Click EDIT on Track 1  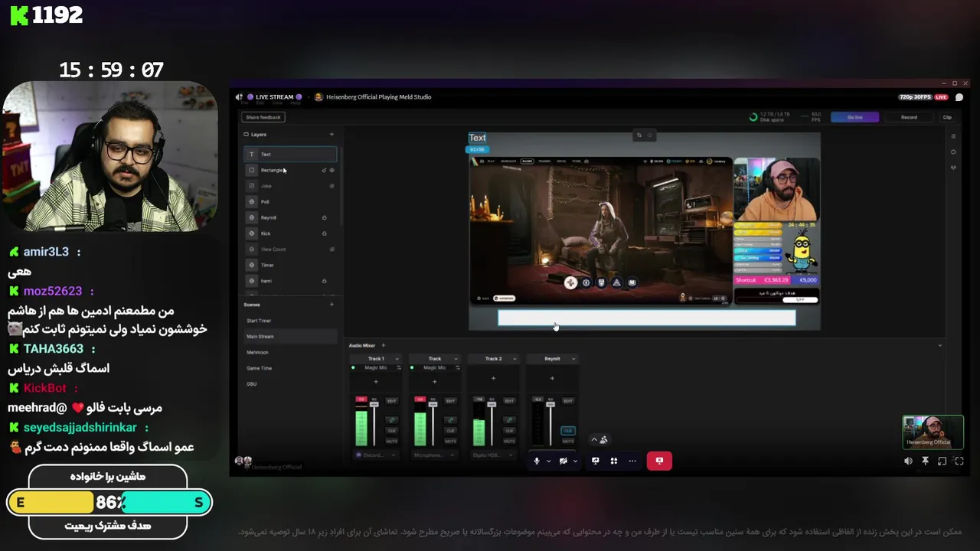coord(392,401)
